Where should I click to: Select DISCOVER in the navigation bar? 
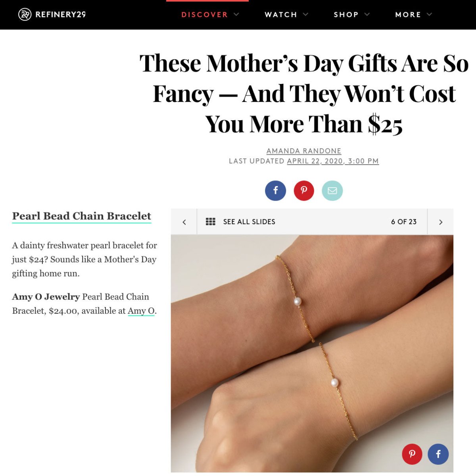[x=204, y=15]
